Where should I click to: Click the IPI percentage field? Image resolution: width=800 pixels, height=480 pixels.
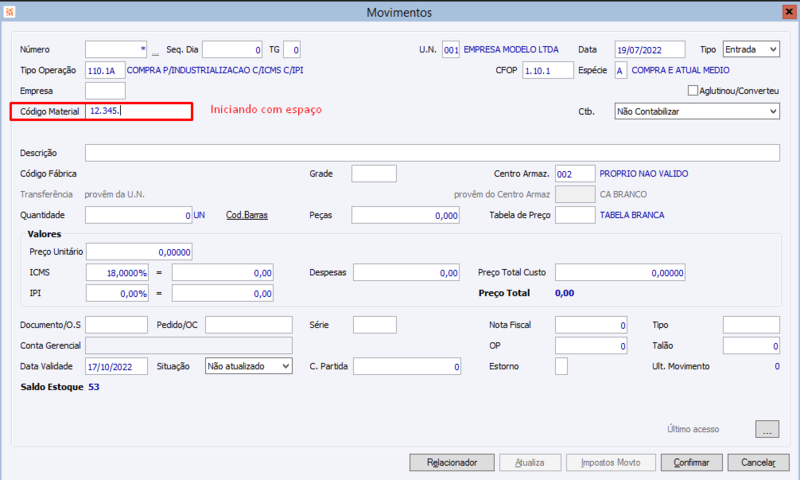(x=117, y=293)
